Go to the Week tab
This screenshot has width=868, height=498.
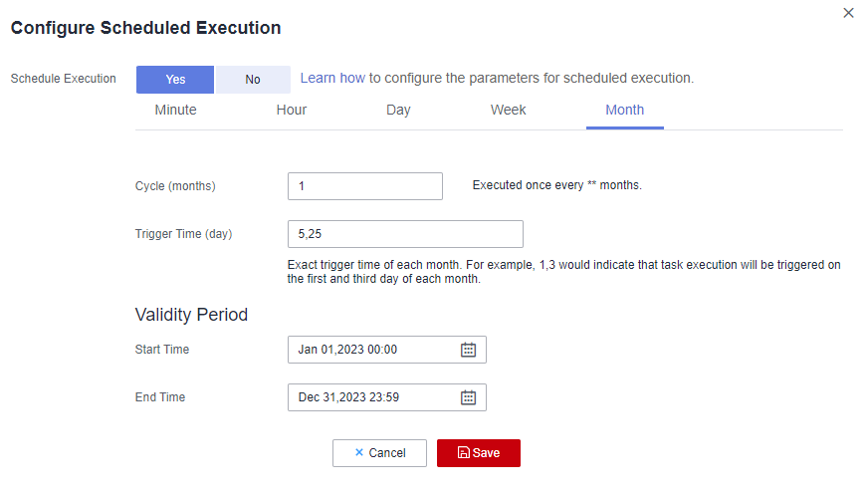[508, 110]
